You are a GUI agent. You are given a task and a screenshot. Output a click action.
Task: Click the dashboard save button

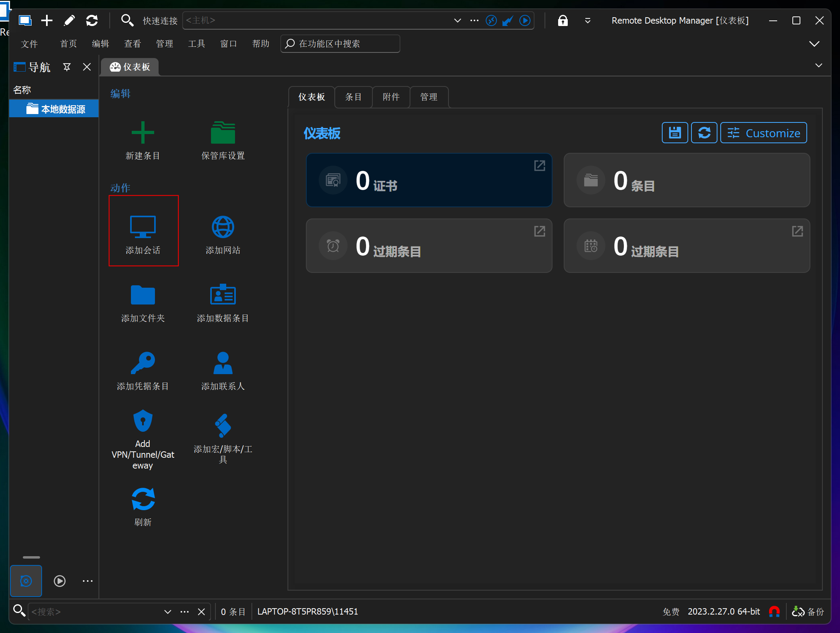675,133
